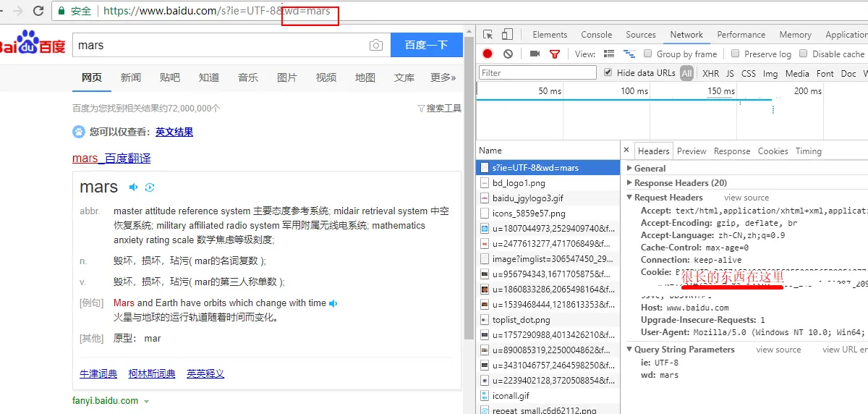Click the red record network log button
The image size is (868, 414).
pyautogui.click(x=488, y=54)
